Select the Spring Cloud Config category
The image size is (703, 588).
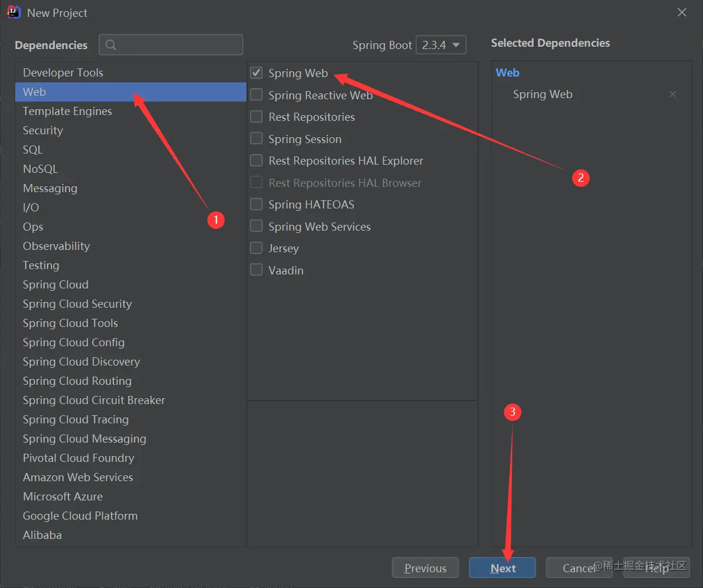coord(131,342)
